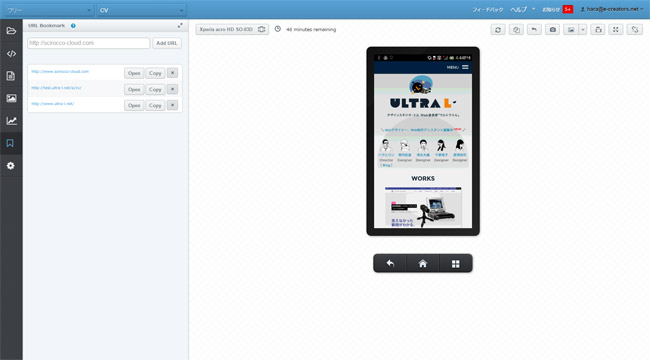Select the code brackets sidebar icon
This screenshot has height=360, width=650.
11,54
